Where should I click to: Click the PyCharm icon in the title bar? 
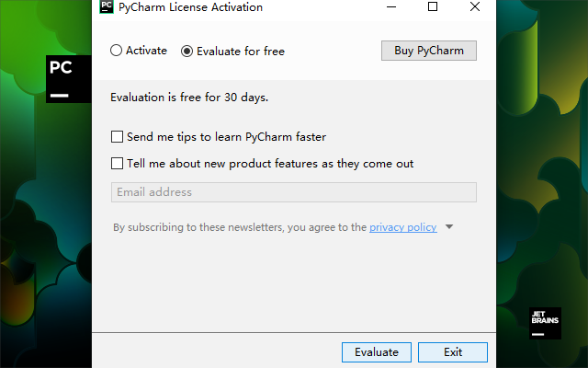[x=107, y=7]
